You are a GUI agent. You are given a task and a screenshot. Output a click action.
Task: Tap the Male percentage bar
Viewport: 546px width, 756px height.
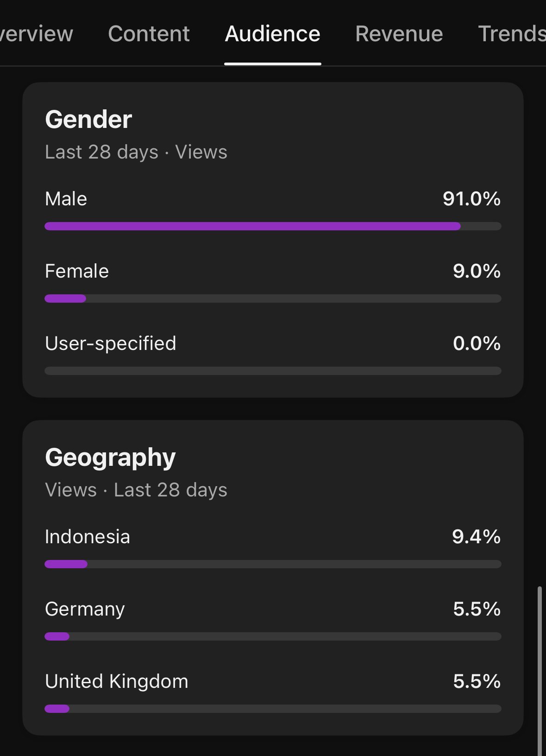tap(272, 226)
